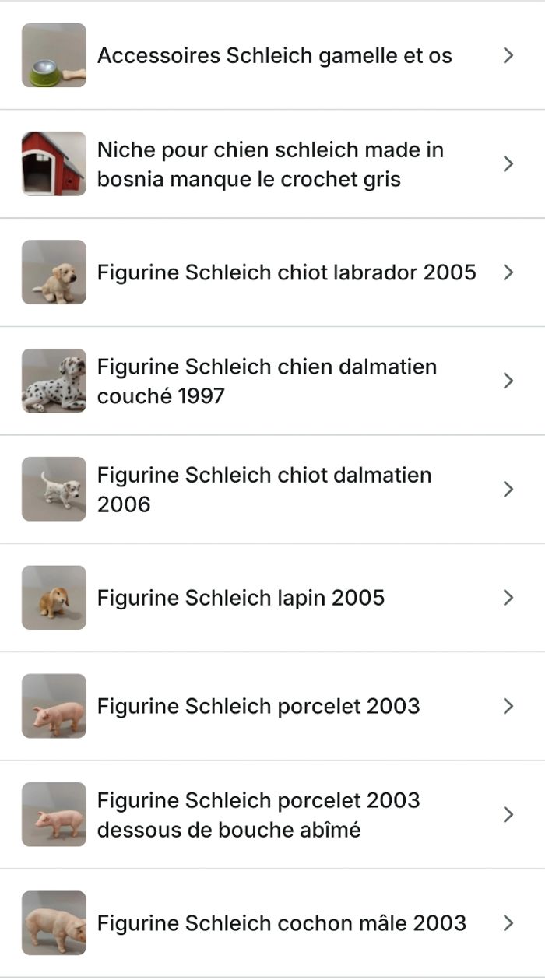Tap the red dog kennel thumbnail

tap(54, 163)
